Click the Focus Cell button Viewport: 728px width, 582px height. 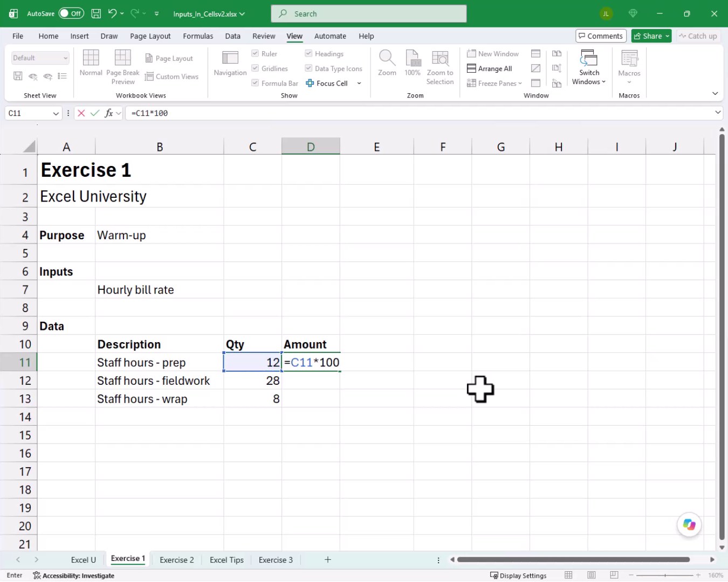[x=327, y=83]
